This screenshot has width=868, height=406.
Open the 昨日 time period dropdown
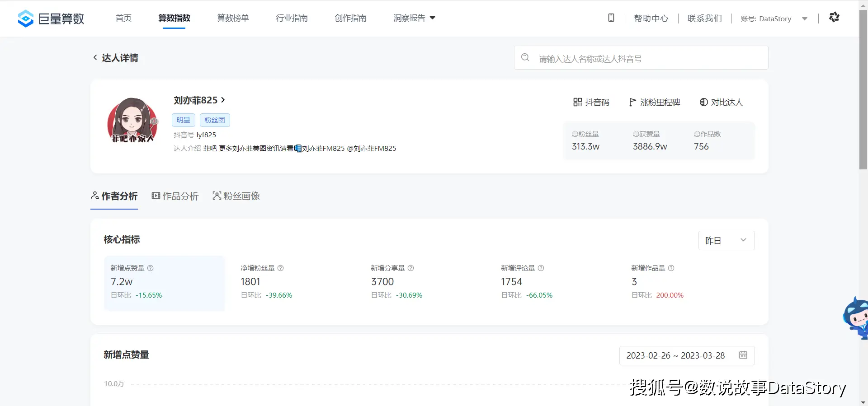pyautogui.click(x=726, y=240)
